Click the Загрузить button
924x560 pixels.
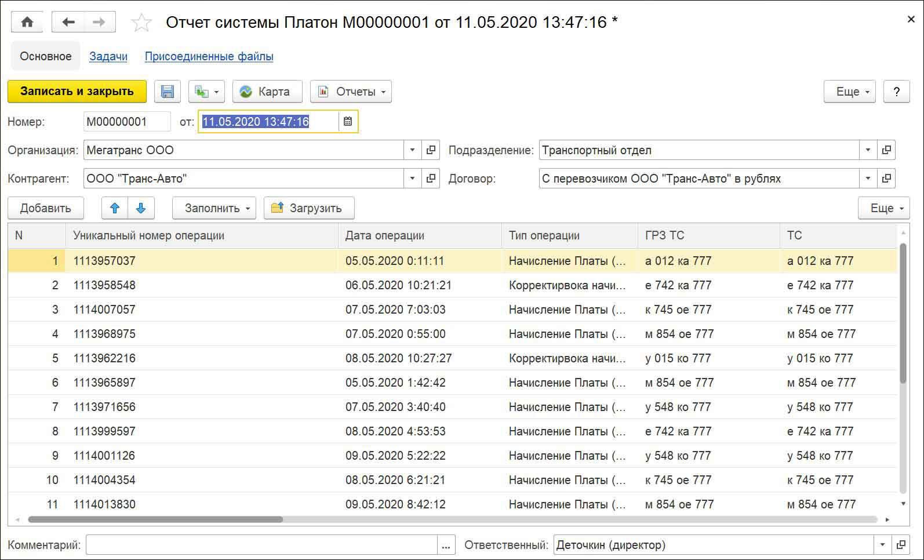tap(308, 208)
